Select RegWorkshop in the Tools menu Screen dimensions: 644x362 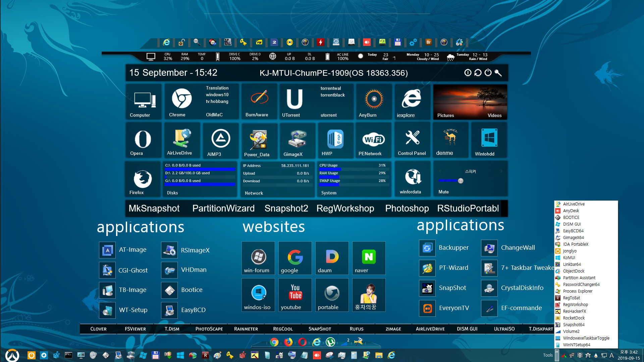(586, 305)
